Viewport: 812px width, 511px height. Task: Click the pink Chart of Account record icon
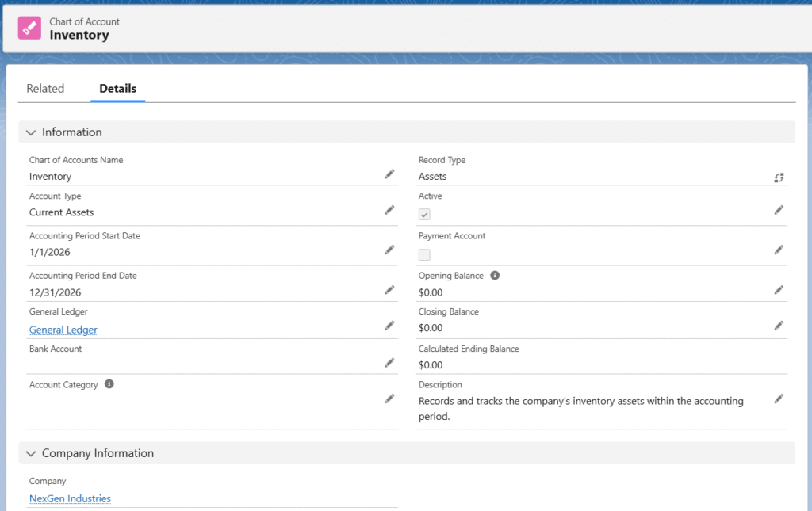[x=29, y=28]
